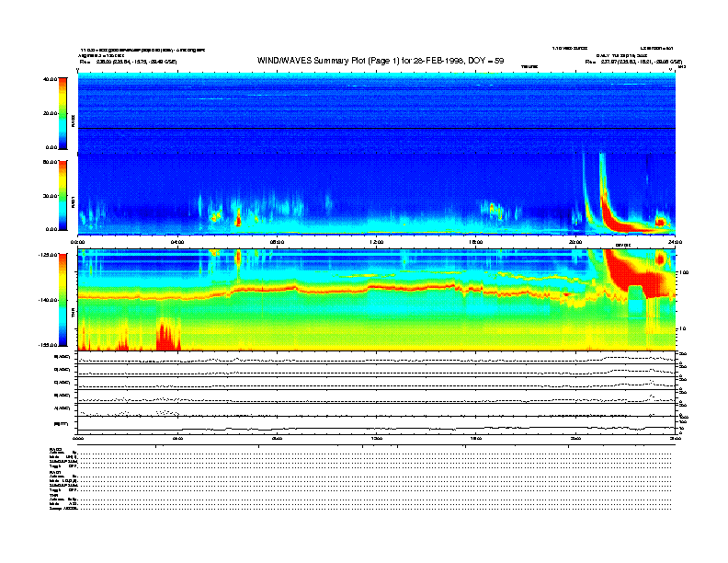Click the 16:00 tick label under RAD1 panel
728x563 pixels.
pyautogui.click(x=476, y=242)
